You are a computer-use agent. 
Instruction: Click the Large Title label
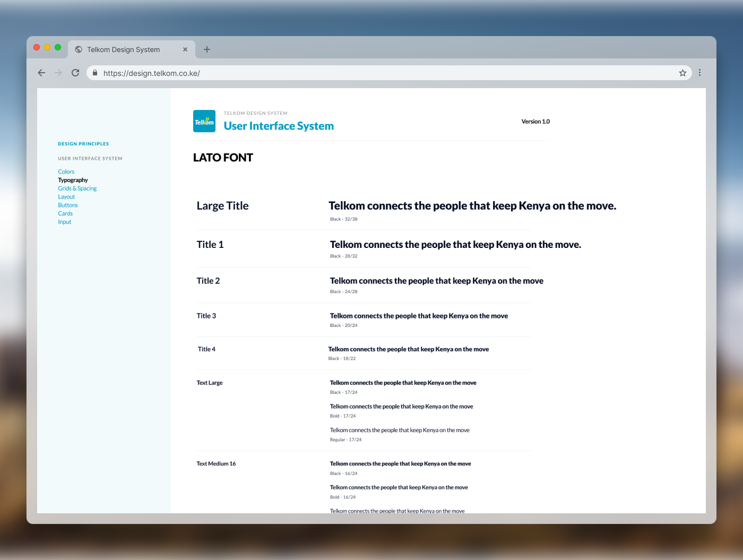pos(222,206)
